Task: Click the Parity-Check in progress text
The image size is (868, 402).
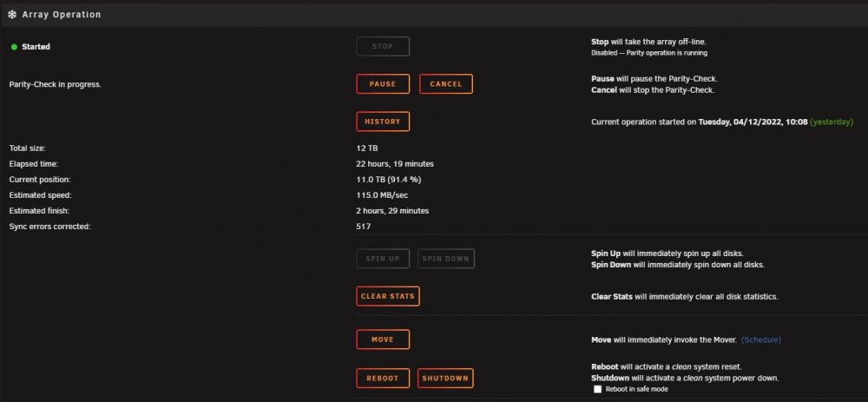Action: point(56,85)
